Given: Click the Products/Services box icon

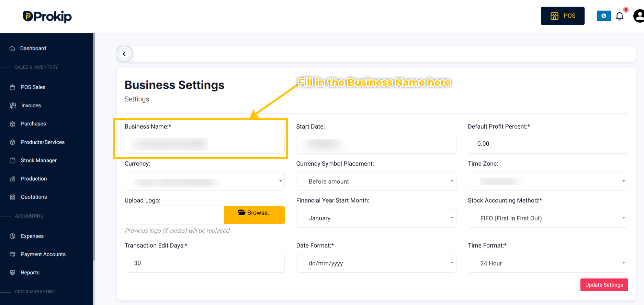Looking at the screenshot, I should [13, 142].
